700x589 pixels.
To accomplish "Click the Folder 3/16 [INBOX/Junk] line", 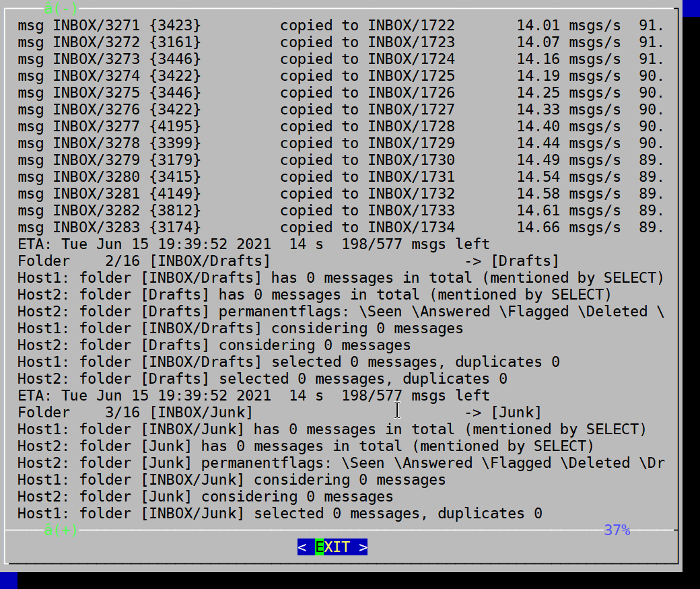I will (x=279, y=412).
